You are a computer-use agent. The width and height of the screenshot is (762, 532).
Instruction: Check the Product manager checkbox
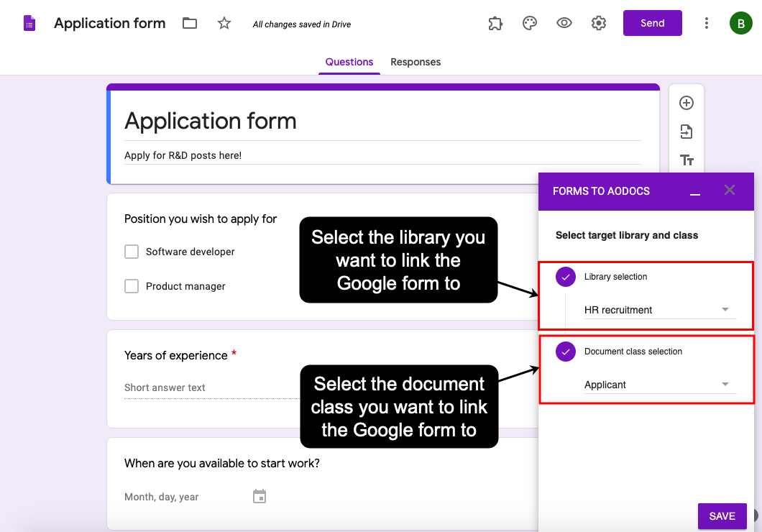tap(132, 286)
